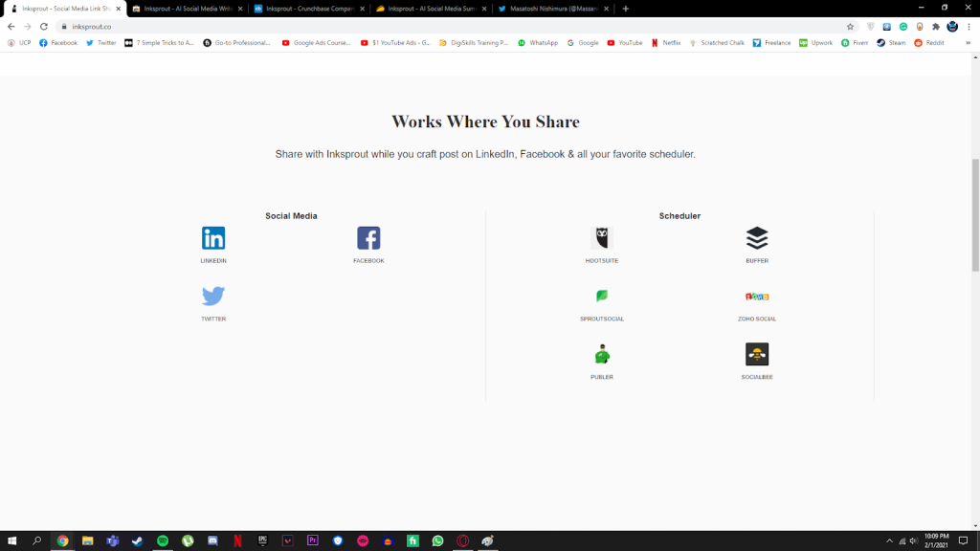Click the 'Social Media' section label
This screenshot has width=980, height=551.
click(x=291, y=216)
